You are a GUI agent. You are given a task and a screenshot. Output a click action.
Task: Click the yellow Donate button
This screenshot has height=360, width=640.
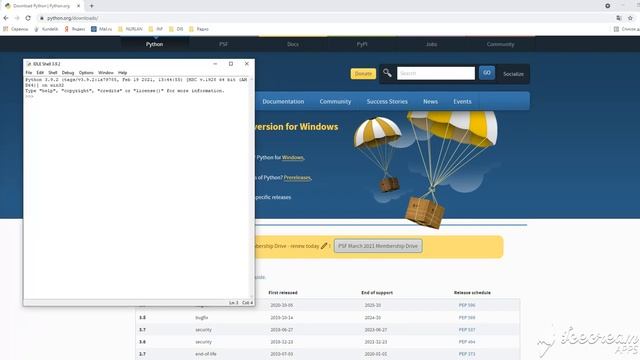(363, 73)
